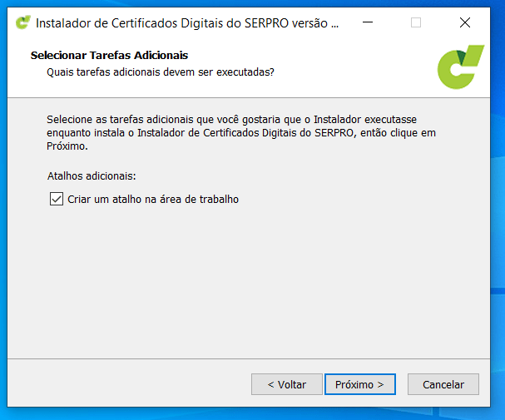This screenshot has height=420, width=505.
Task: Click the empty footer area left of Voltar
Action: (125, 384)
